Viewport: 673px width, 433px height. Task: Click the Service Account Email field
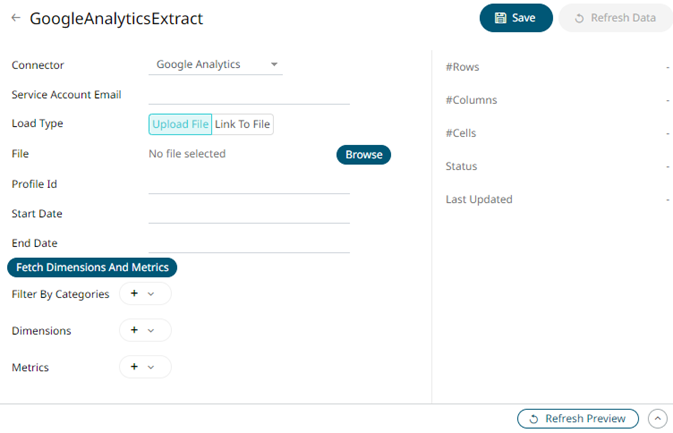(x=249, y=95)
